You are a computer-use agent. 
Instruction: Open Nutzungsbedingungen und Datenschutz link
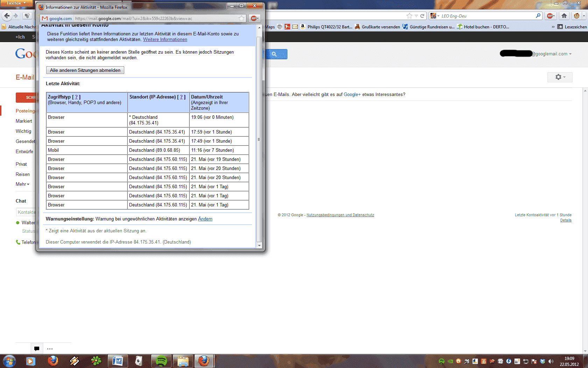pyautogui.click(x=340, y=215)
